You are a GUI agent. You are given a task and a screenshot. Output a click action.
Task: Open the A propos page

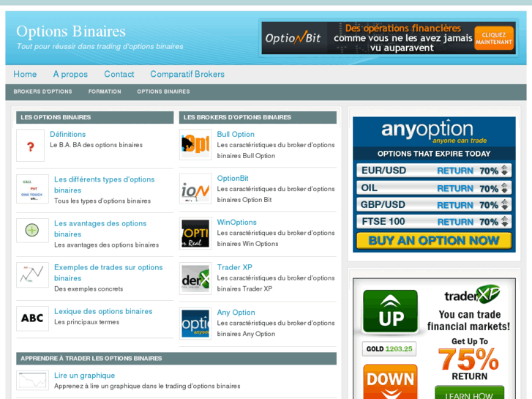click(x=70, y=75)
